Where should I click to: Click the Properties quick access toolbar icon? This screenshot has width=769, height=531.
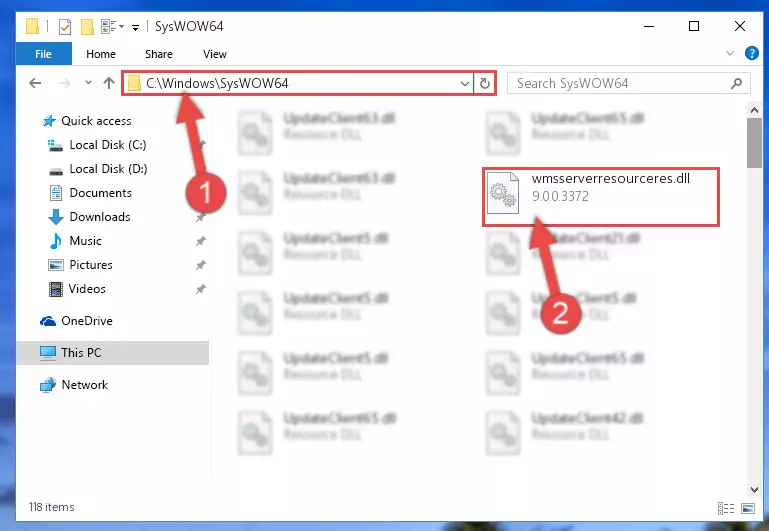[65, 26]
